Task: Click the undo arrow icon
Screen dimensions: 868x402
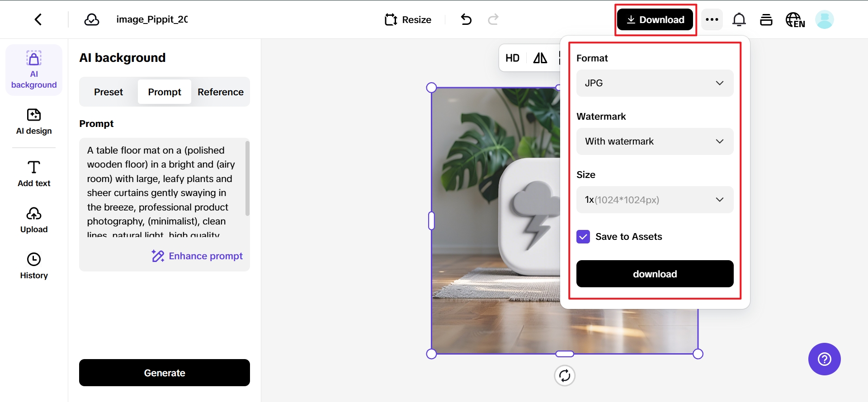Action: click(466, 19)
